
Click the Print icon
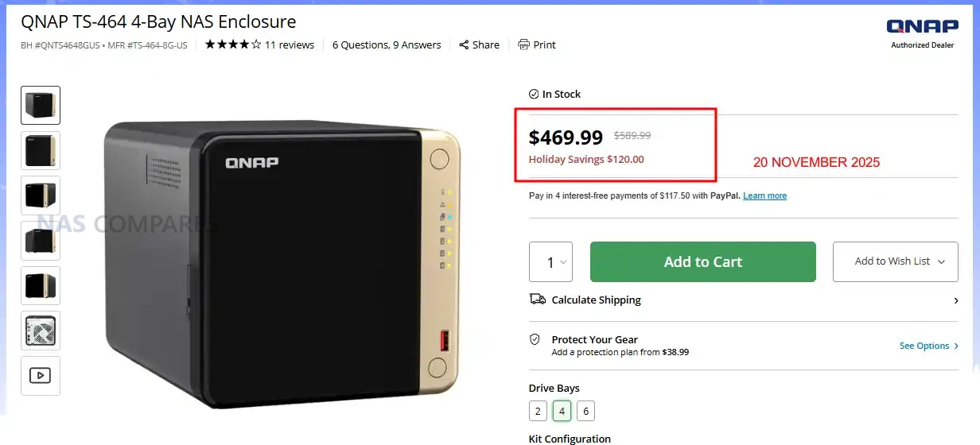[523, 44]
